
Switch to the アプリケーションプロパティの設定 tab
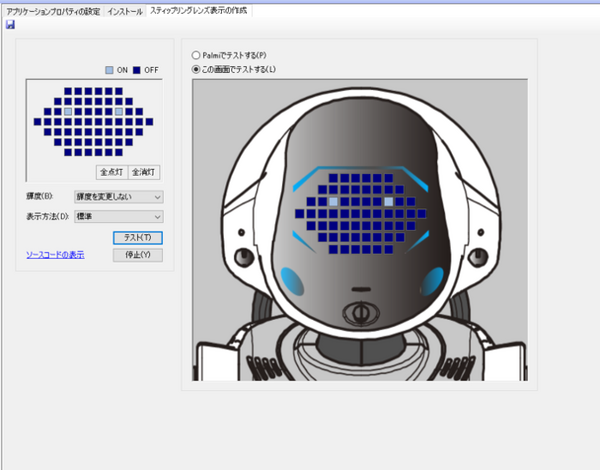coord(52,9)
